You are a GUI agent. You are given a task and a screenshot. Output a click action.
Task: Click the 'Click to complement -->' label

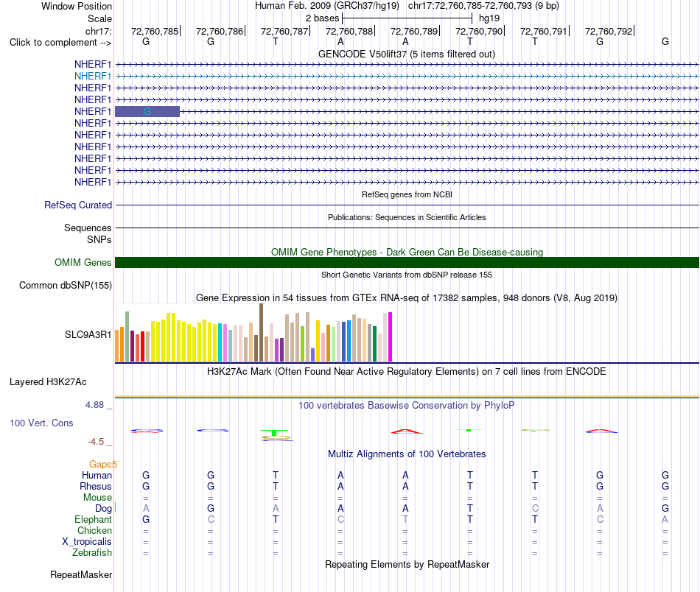(x=60, y=43)
